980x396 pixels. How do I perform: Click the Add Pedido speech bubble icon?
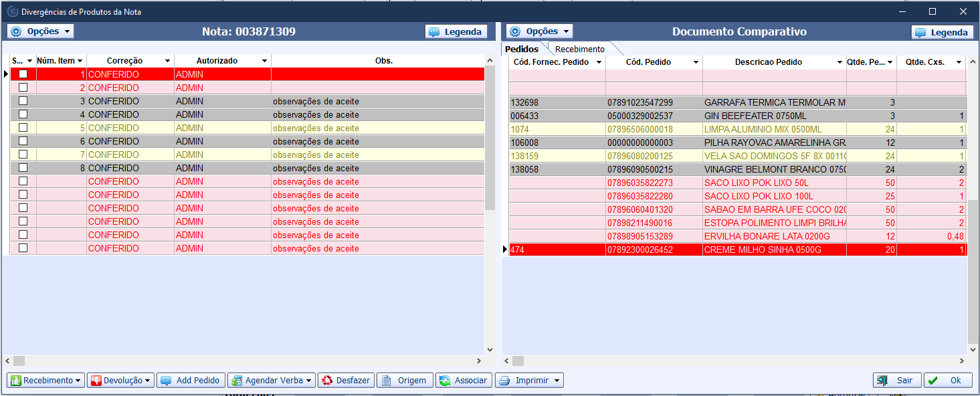[x=166, y=381]
